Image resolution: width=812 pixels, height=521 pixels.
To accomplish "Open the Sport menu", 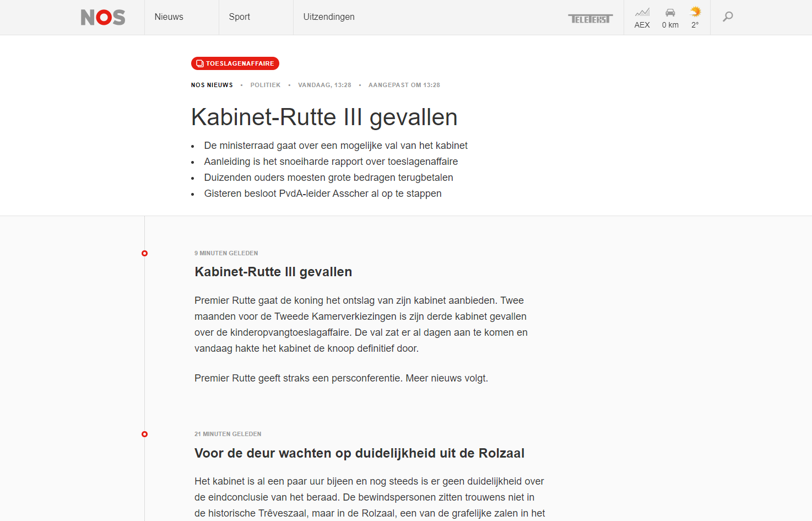I will (240, 17).
